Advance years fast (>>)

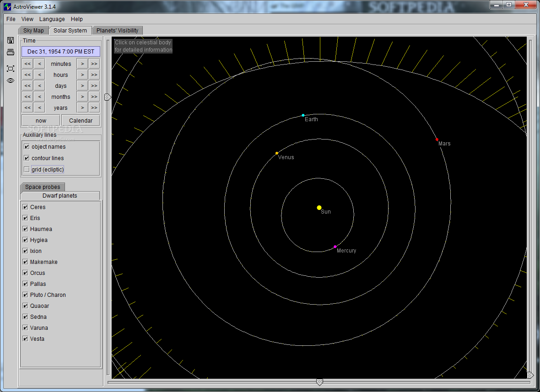pos(94,108)
